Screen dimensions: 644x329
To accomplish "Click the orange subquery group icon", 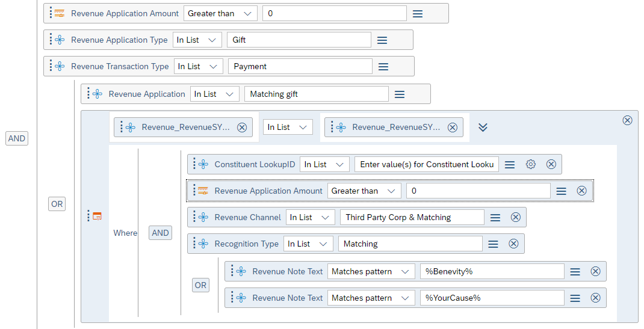I will [x=97, y=216].
